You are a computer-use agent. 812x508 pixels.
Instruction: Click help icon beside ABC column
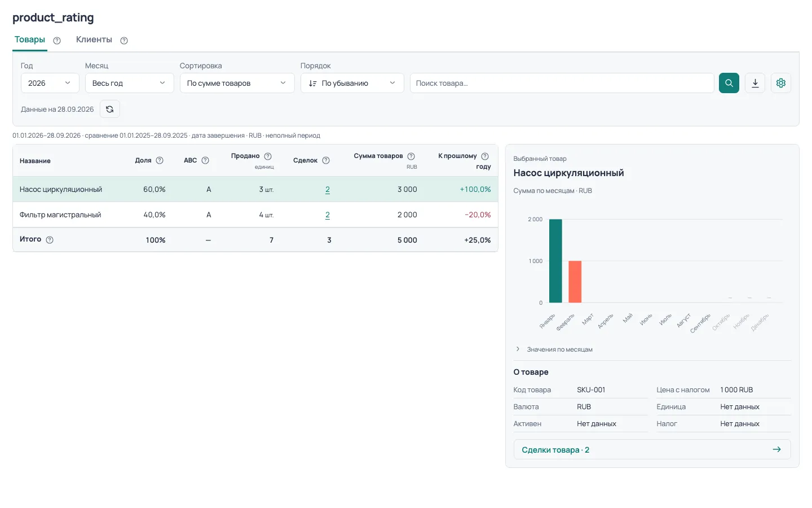coord(205,160)
